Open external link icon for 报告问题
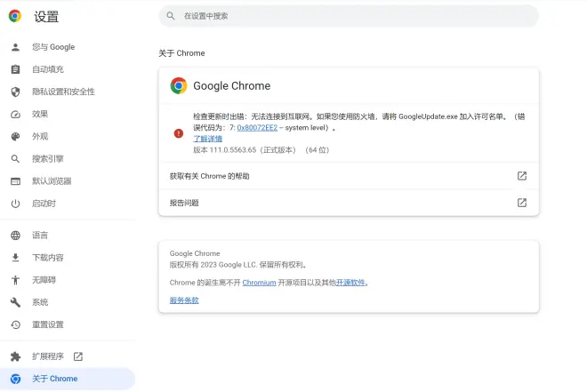The height and width of the screenshot is (392, 587). [522, 203]
